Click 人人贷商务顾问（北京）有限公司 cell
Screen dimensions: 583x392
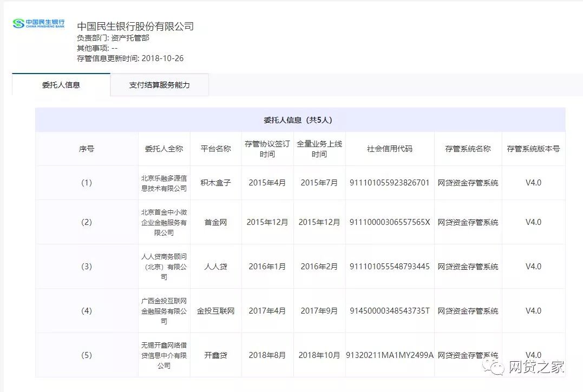164,267
